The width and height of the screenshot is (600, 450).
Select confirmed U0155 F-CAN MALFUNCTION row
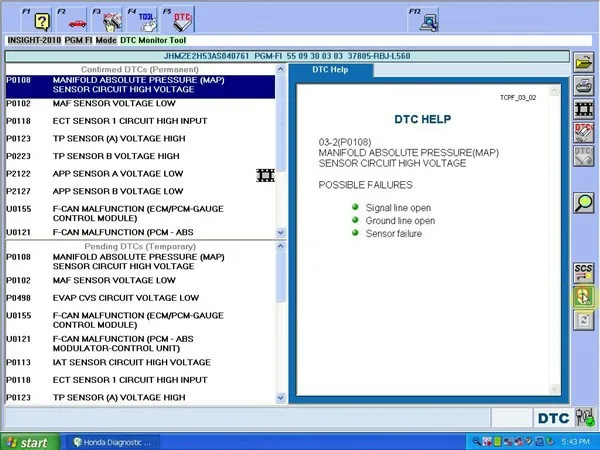point(140,214)
